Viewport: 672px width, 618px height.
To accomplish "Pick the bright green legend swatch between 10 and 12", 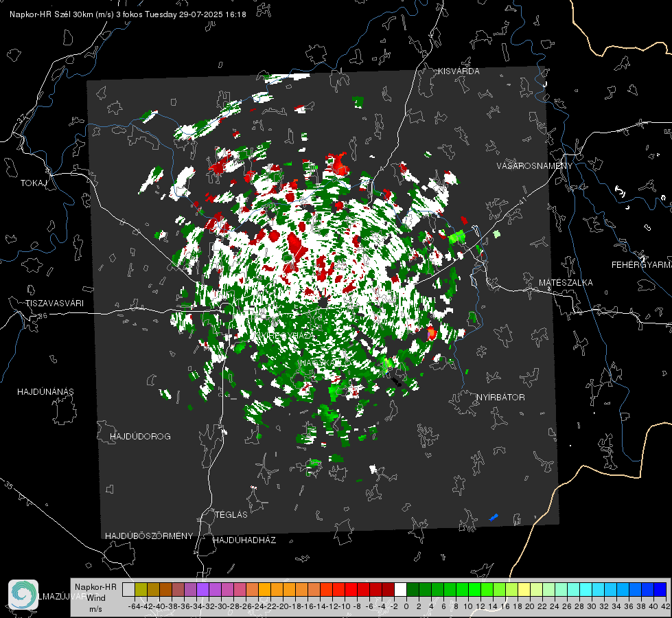I will [x=474, y=589].
